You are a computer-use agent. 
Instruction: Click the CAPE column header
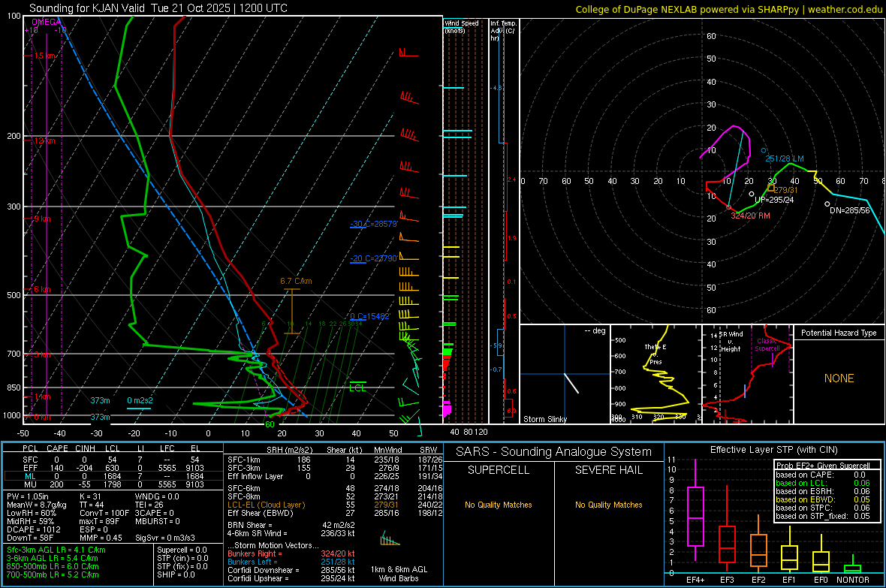coord(57,448)
